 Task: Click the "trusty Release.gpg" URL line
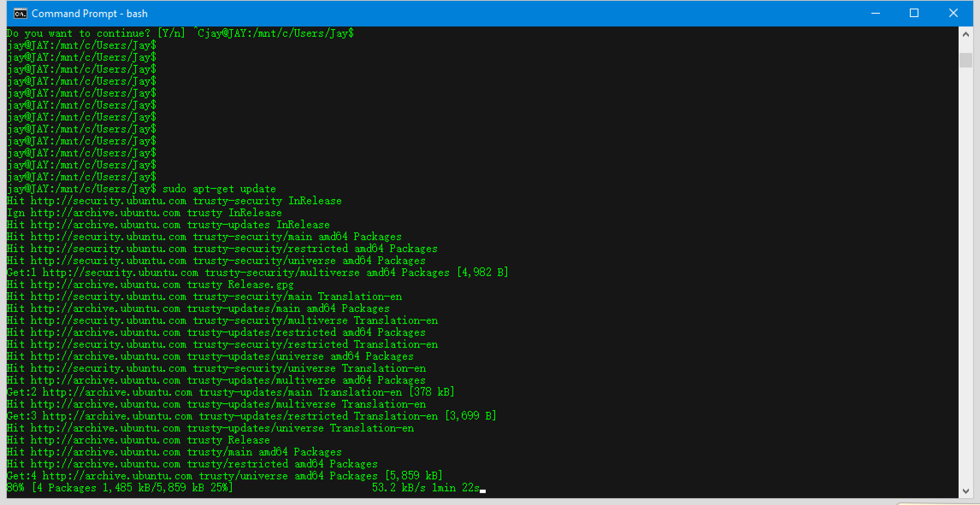150,285
